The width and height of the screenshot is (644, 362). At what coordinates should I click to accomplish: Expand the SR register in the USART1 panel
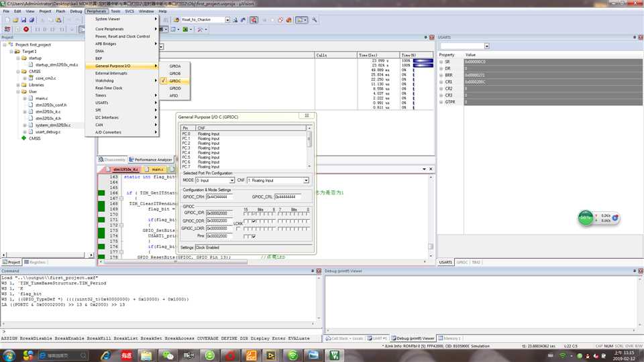click(x=441, y=62)
